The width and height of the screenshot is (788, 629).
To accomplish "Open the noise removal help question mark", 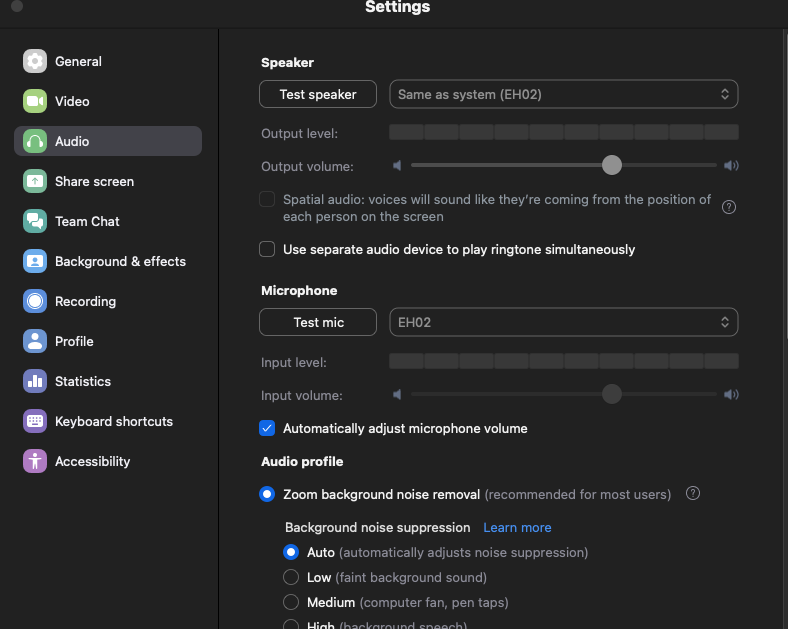I will tap(693, 493).
